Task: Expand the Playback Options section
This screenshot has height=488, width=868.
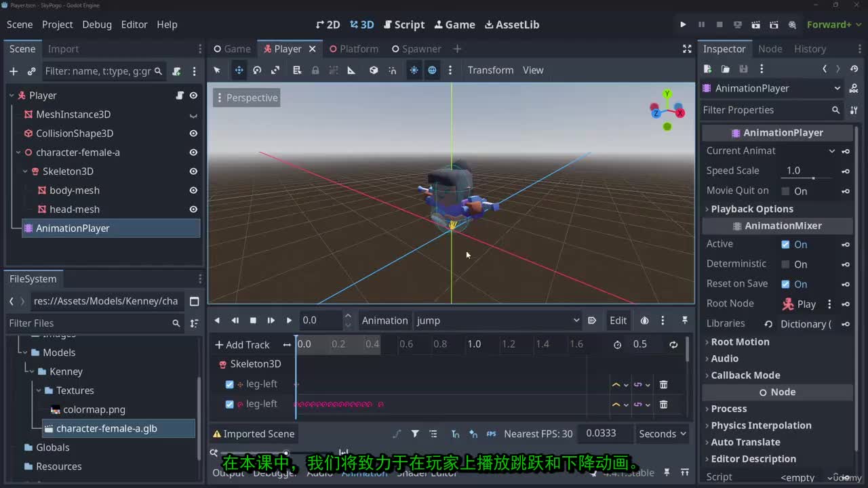Action: (751, 209)
